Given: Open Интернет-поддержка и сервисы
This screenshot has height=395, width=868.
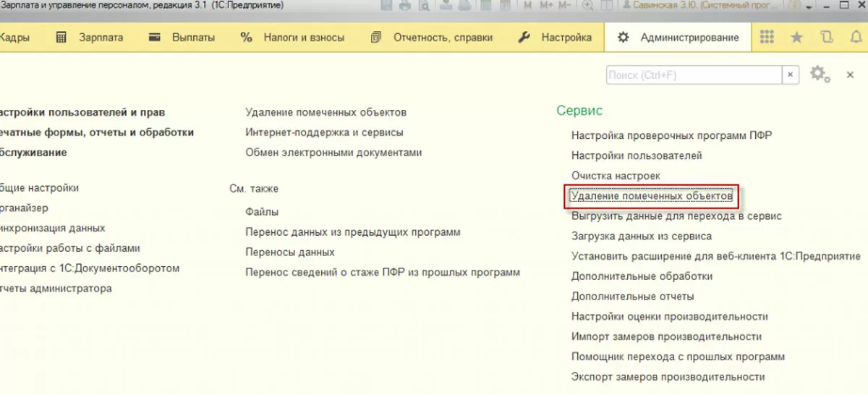Looking at the screenshot, I should click(324, 132).
